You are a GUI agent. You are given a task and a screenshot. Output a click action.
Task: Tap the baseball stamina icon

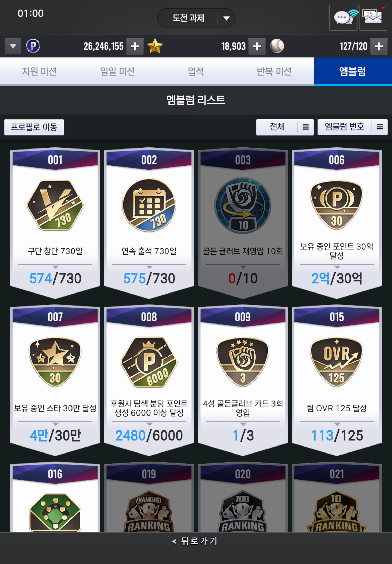(x=277, y=46)
